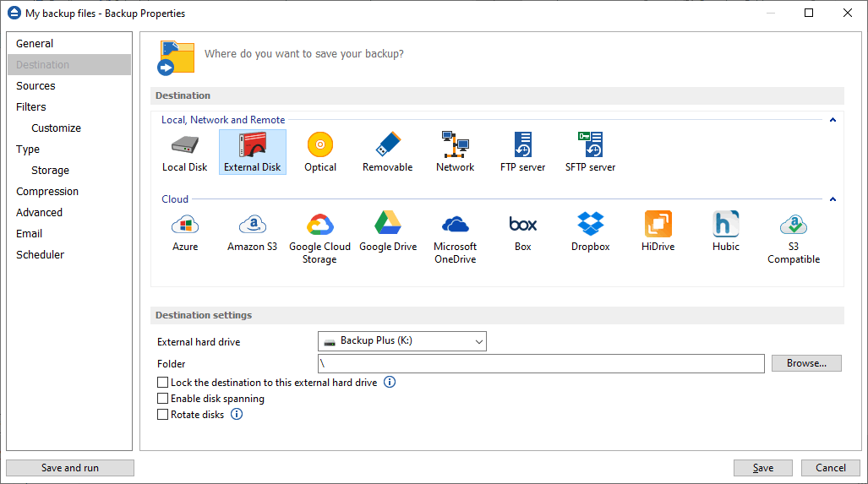Choose FTP server destination
This screenshot has height=484, width=868.
(x=522, y=152)
